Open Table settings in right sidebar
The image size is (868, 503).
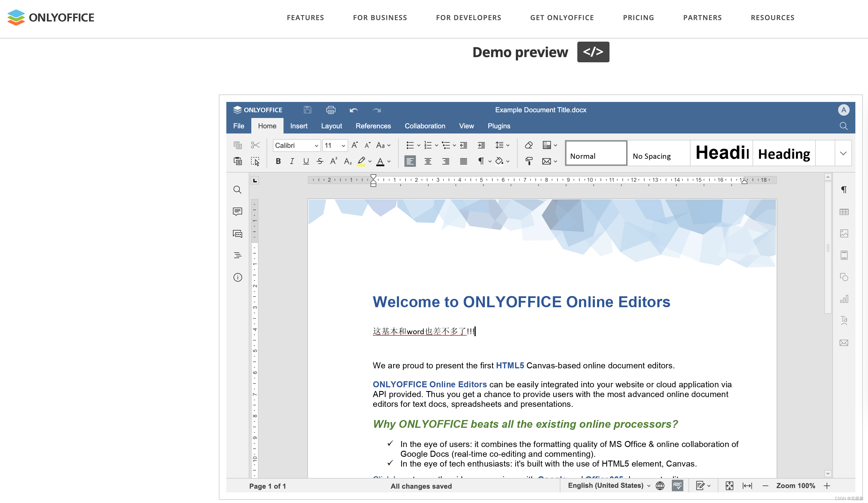point(844,212)
